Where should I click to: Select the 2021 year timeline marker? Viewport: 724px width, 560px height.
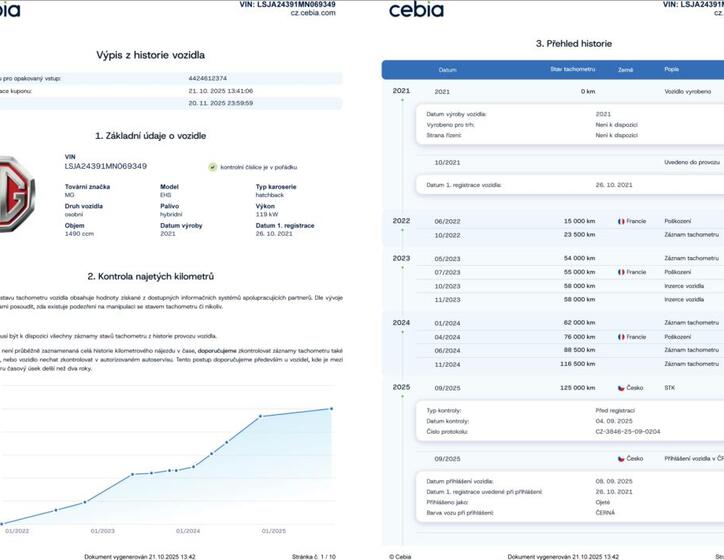point(401,91)
